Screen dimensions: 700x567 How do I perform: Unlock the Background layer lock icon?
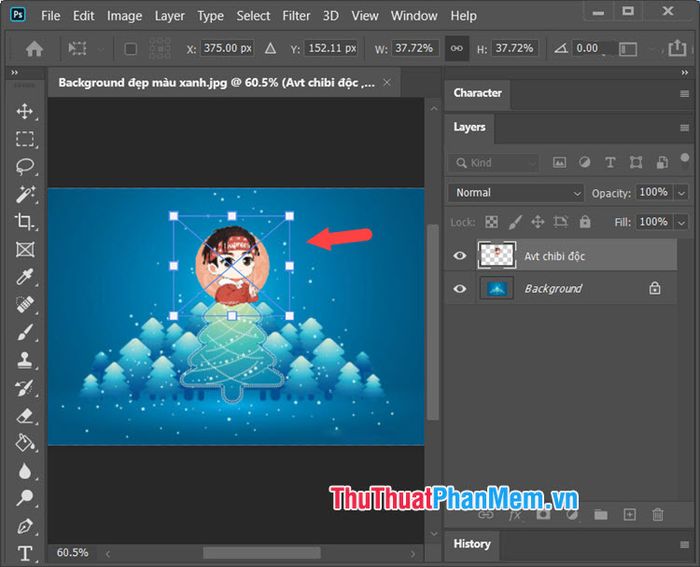pyautogui.click(x=654, y=288)
